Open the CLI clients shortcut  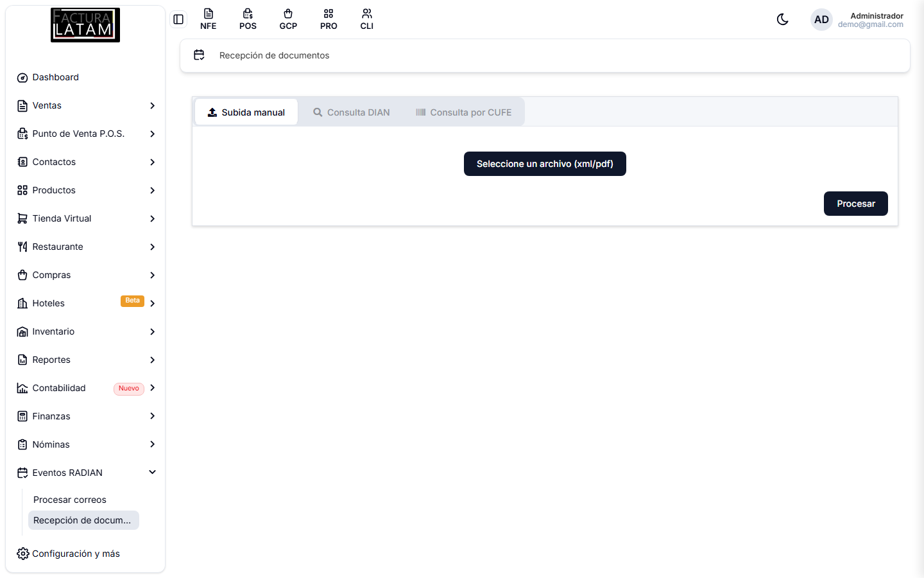[x=367, y=19]
